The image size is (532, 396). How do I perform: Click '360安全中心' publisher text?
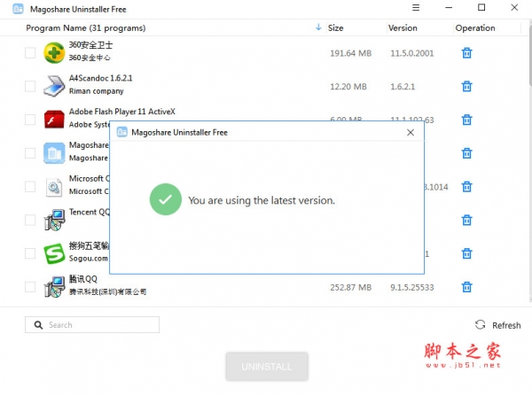(90, 58)
